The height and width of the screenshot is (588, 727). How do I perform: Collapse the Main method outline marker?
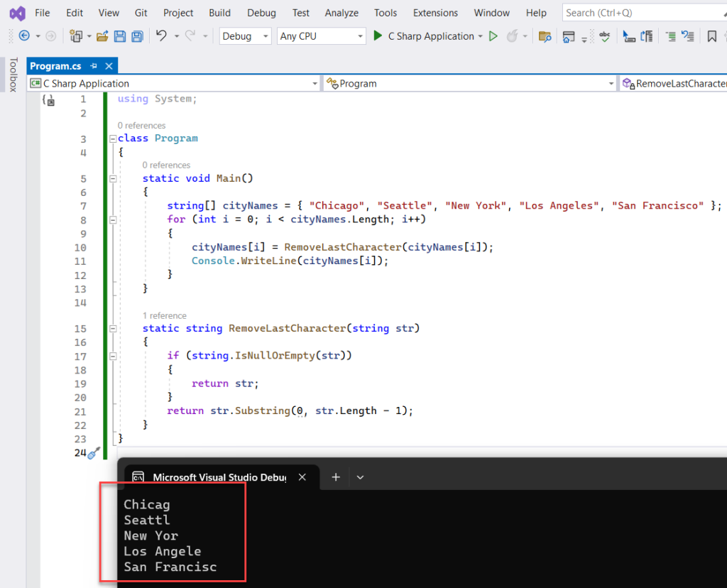113,178
